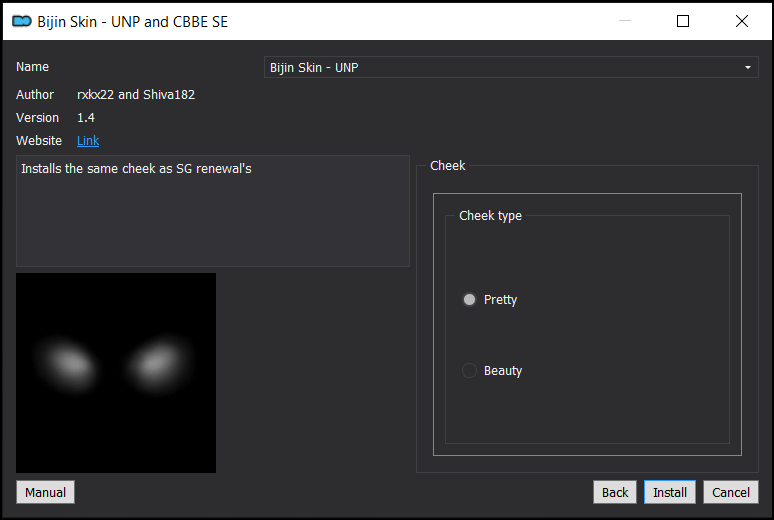Select the Pretty cheek type option
Viewport: 774px width, 520px height.
490,299
